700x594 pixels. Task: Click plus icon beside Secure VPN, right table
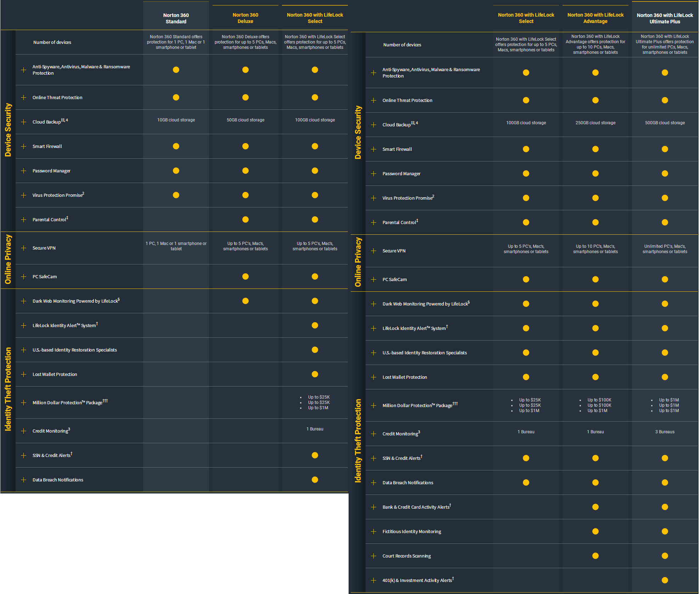click(374, 251)
